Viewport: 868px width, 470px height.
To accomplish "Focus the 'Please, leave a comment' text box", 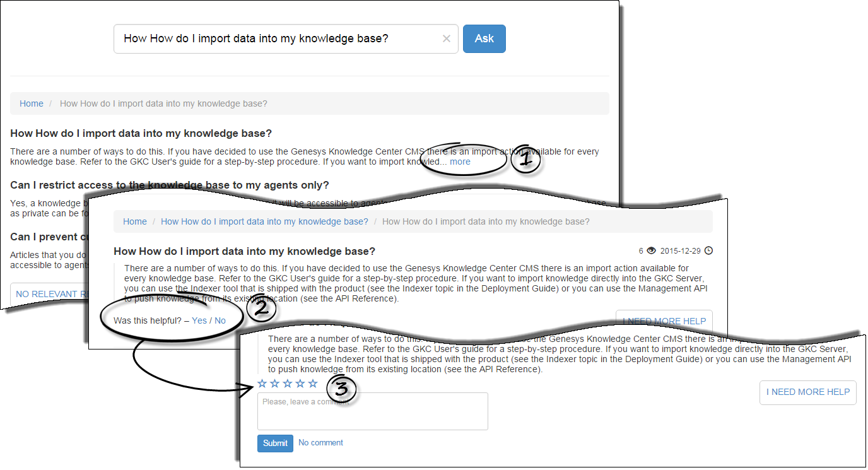I will coord(372,411).
